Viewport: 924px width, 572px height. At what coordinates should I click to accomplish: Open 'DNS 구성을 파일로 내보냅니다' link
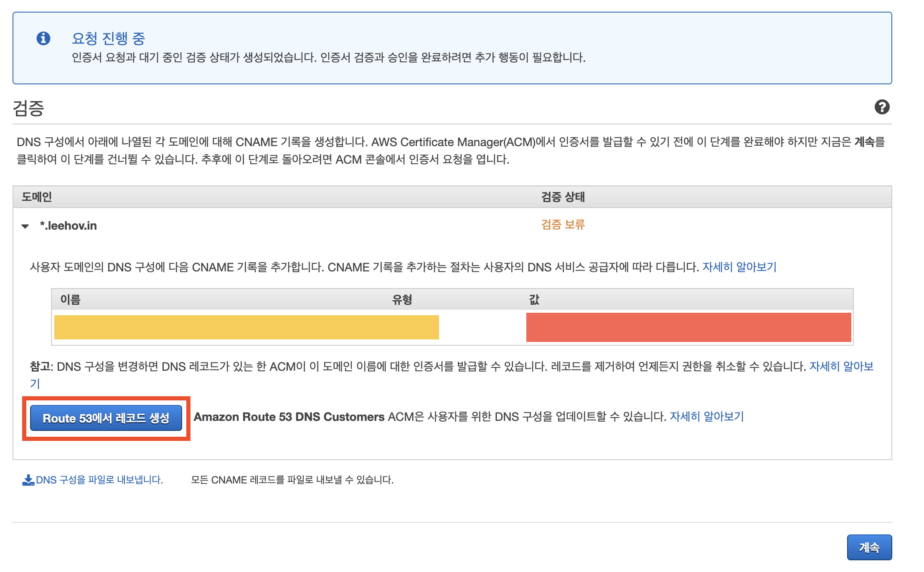99,480
